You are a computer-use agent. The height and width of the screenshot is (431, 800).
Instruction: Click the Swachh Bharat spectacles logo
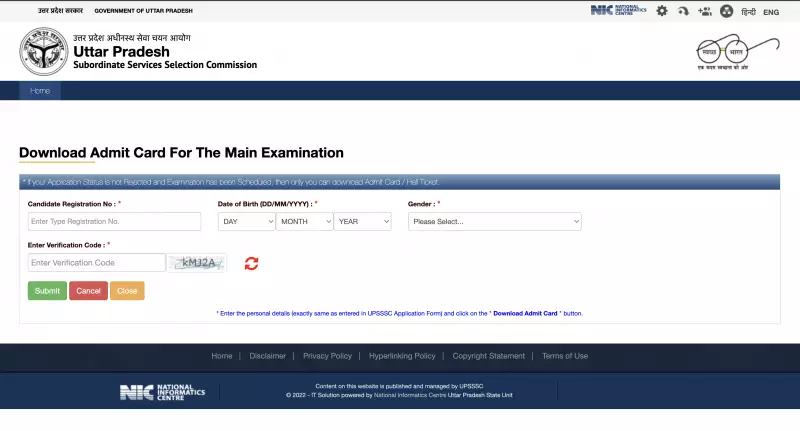coord(738,52)
